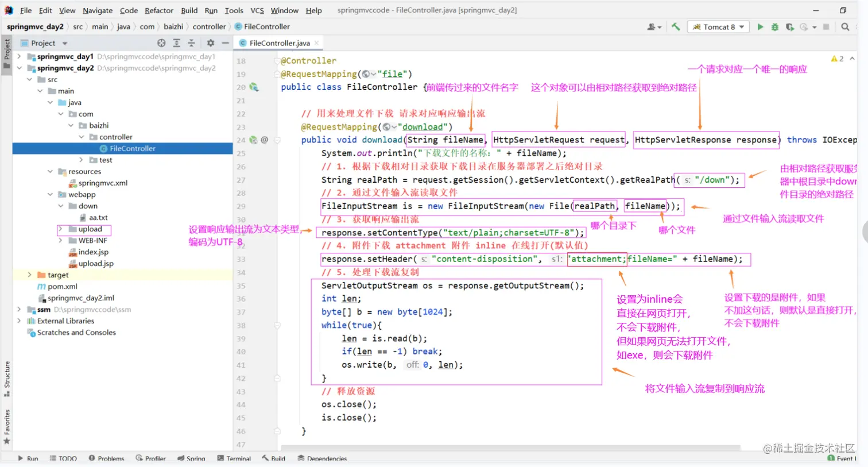This screenshot has height=467, width=868.
Task: Open the VCS menu
Action: tap(257, 10)
